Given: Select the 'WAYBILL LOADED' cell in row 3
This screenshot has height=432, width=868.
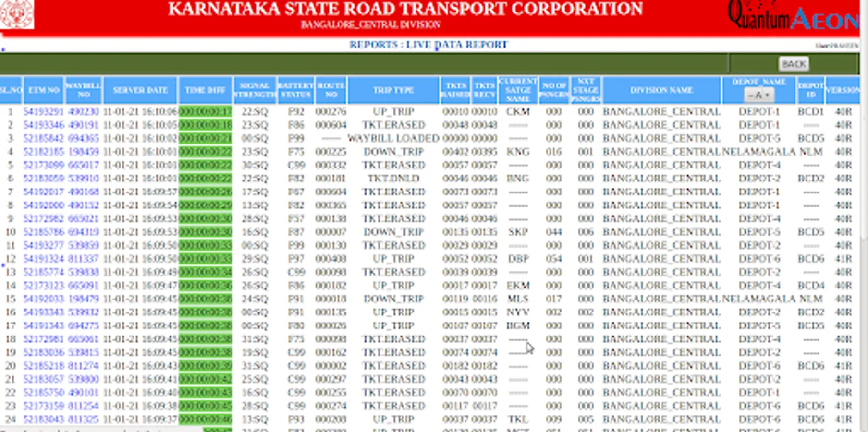Looking at the screenshot, I should (393, 139).
